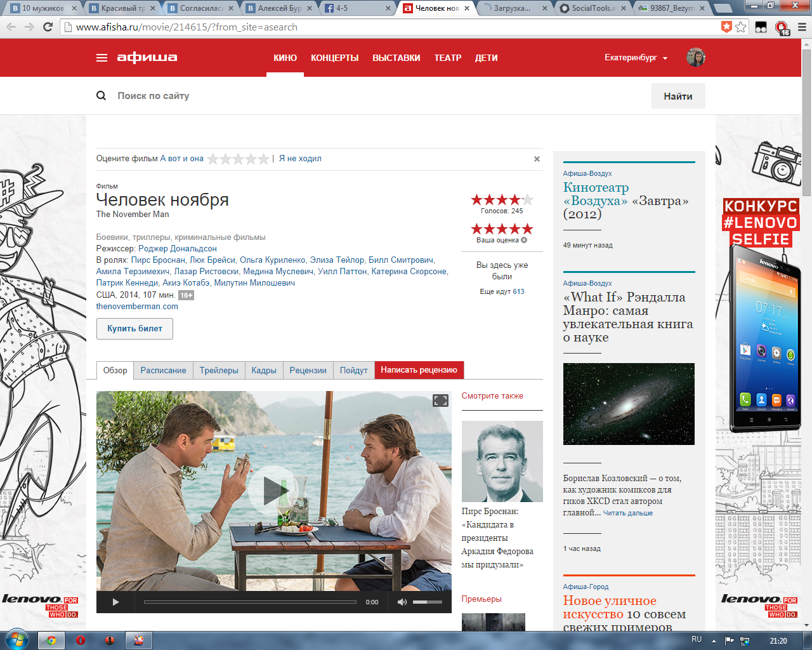The height and width of the screenshot is (650, 812).
Task: Click the extension icon with the 16 badge
Action: pyautogui.click(x=782, y=28)
